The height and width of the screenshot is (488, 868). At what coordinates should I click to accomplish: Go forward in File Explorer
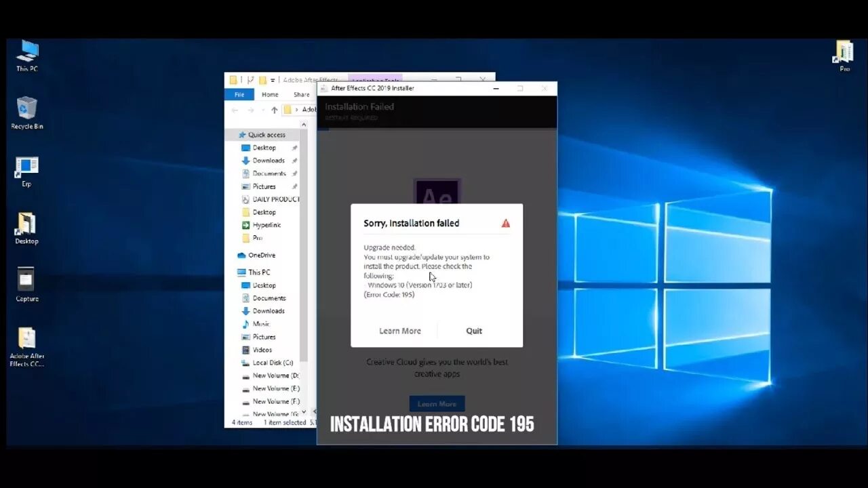pos(250,110)
